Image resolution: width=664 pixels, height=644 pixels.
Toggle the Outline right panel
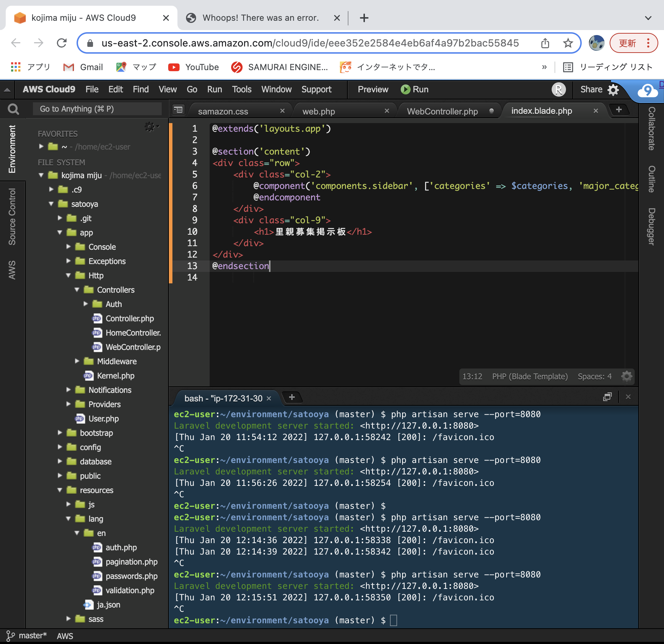(x=651, y=179)
